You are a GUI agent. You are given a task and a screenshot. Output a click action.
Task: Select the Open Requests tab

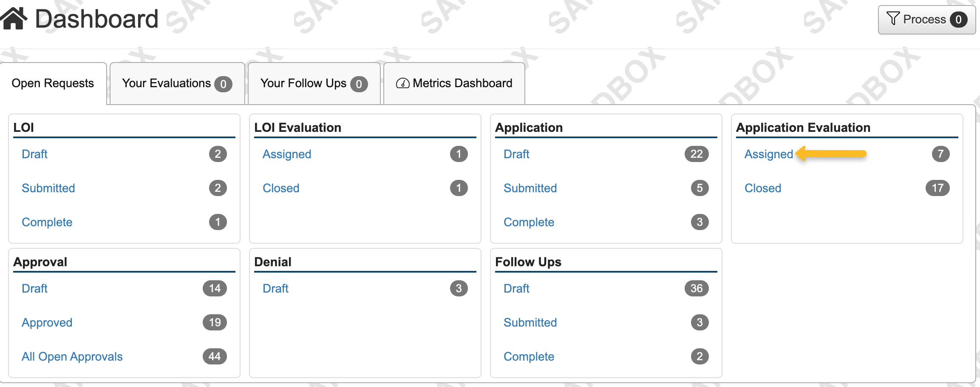click(53, 83)
